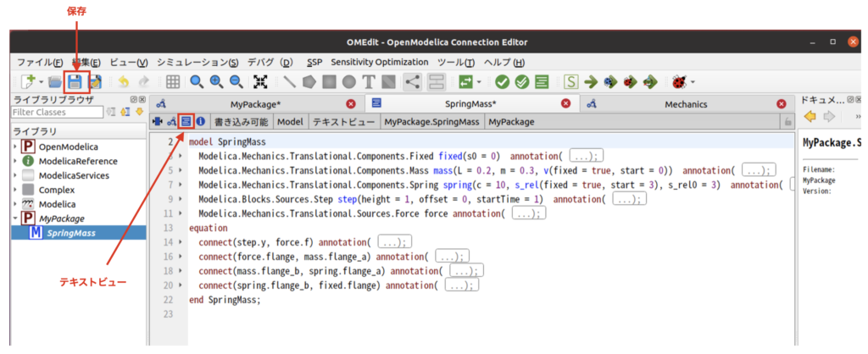Image resolution: width=868 pixels, height=354 pixels.
Task: Switch to the MyPackage* tab
Action: 257,104
